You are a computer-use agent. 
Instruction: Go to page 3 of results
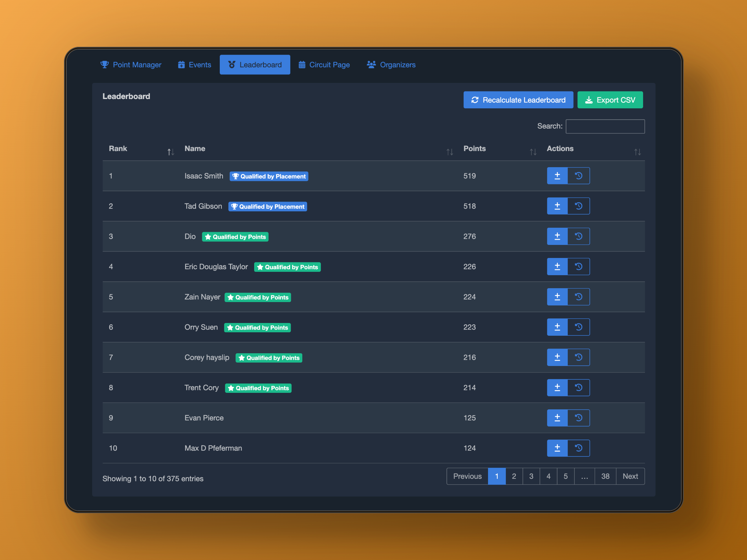click(531, 476)
